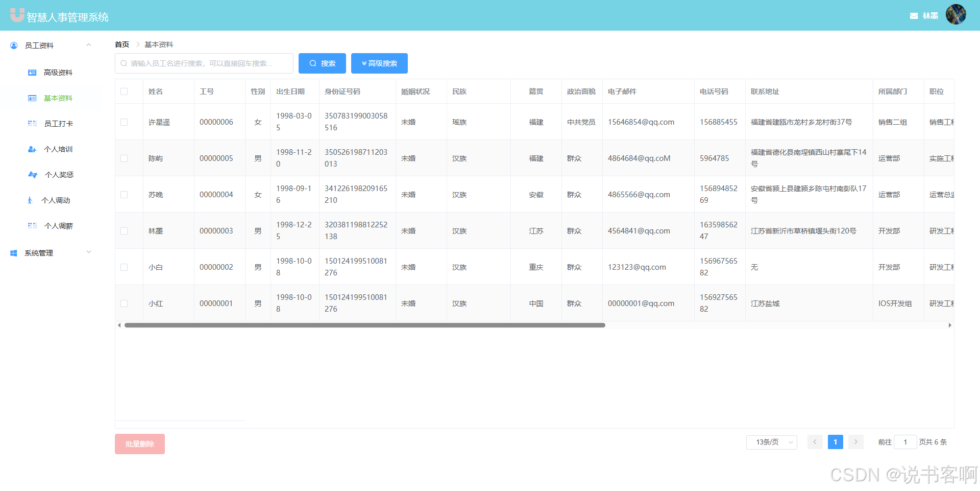
Task: Click the 批量删除 button
Action: point(140,444)
